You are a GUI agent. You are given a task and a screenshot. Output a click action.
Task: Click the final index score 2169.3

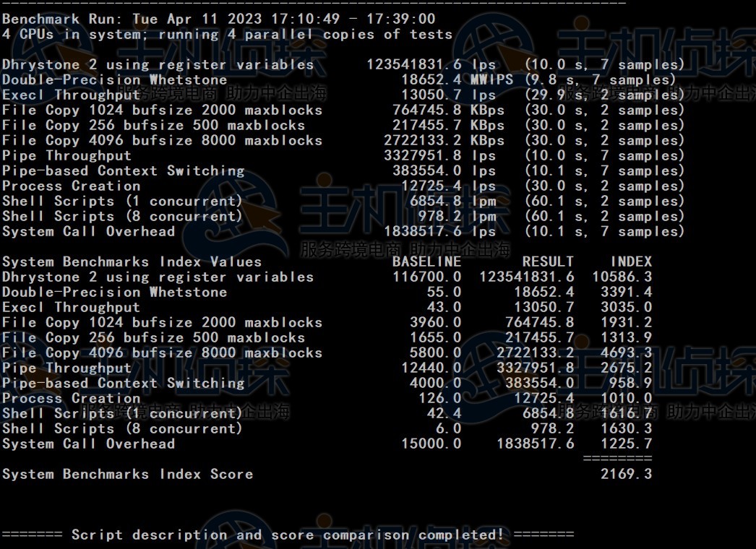point(626,474)
